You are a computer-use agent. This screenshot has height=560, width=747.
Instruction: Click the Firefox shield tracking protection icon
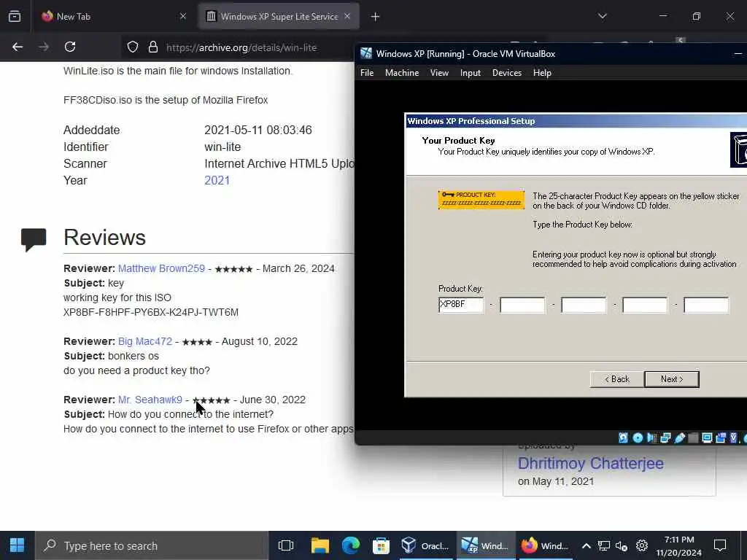coord(133,47)
